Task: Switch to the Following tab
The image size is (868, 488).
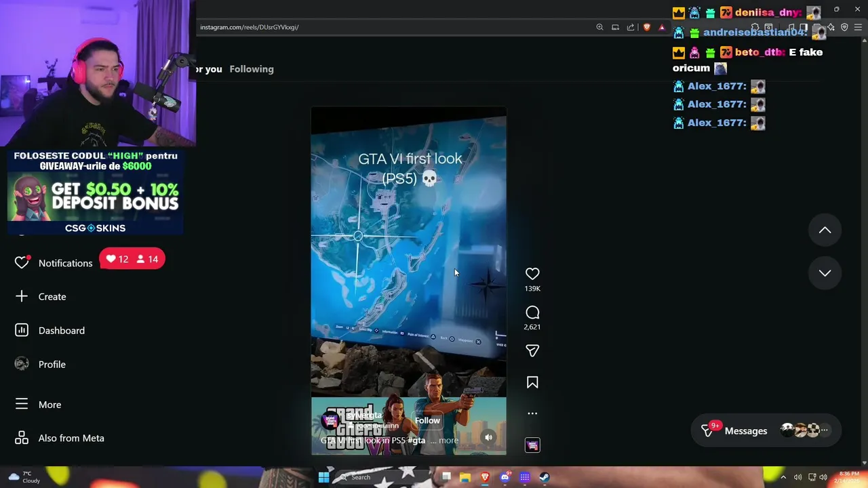Action: (252, 69)
